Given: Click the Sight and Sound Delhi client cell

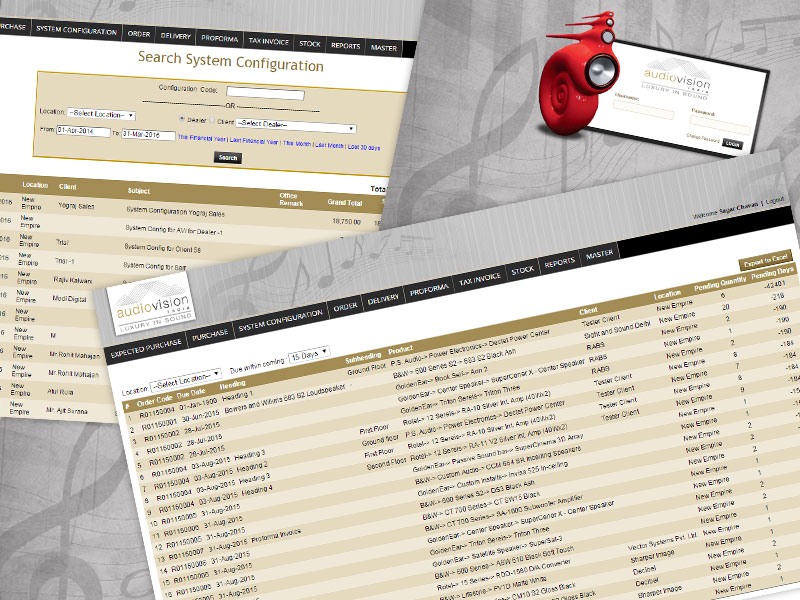Looking at the screenshot, I should click(616, 330).
